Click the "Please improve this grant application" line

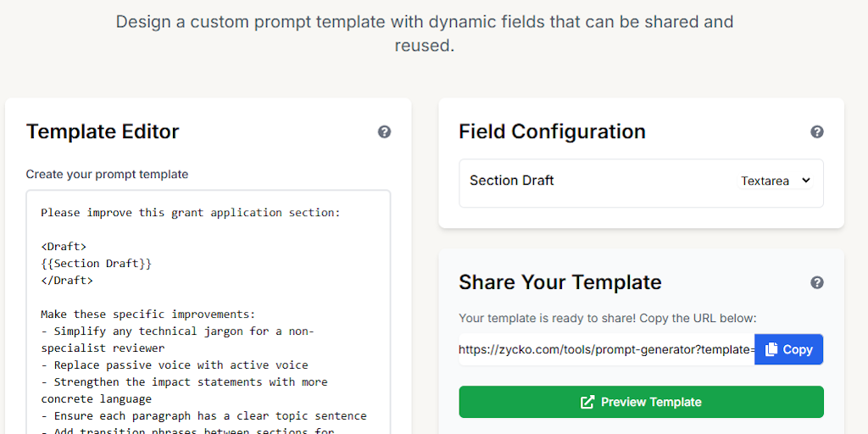coord(190,213)
